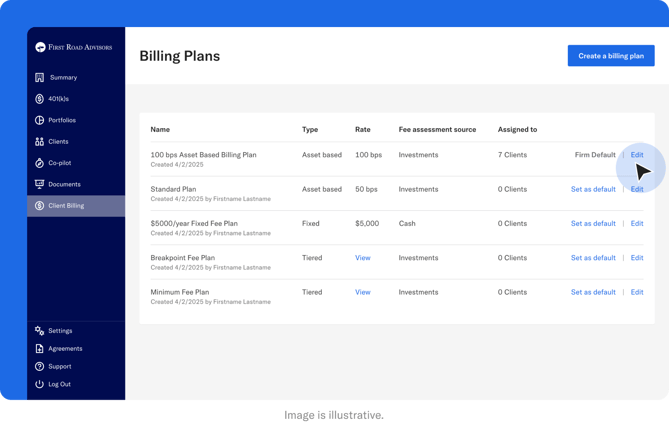The height and width of the screenshot is (430, 669).
Task: Set the $5000/year Fixed Fee Plan as default
Action: [x=593, y=224]
